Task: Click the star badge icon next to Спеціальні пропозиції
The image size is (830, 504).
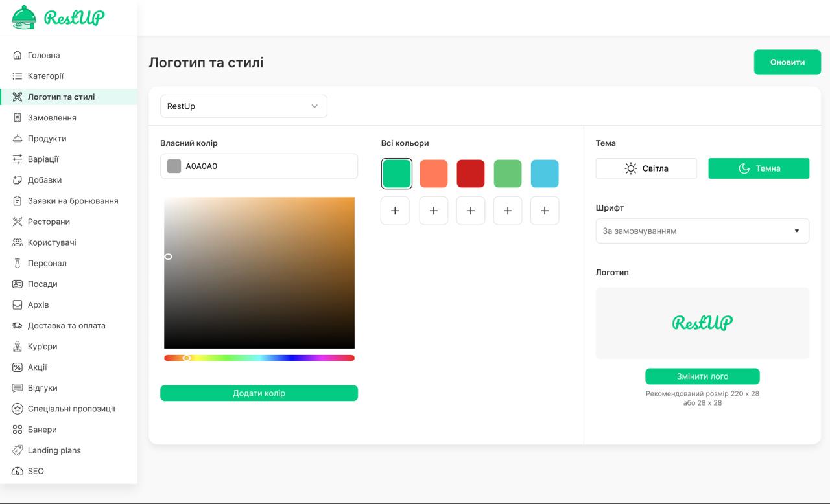Action: pos(18,409)
